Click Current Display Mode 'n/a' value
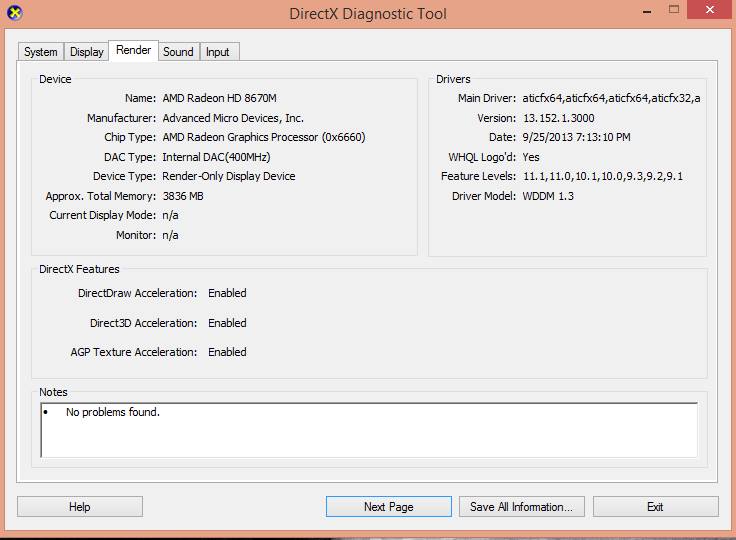736x540 pixels. click(x=170, y=216)
